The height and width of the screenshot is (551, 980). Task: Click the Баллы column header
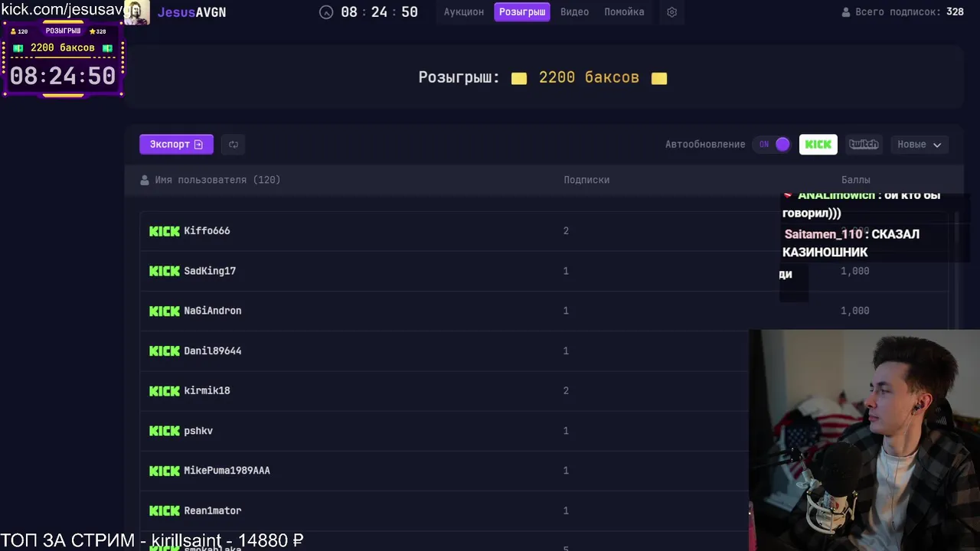pyautogui.click(x=855, y=180)
